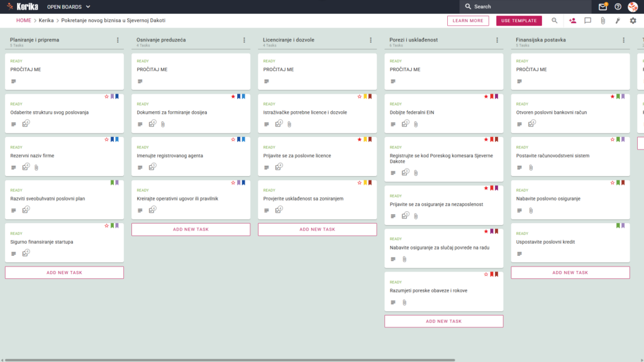
Task: Open the checklist icon on Otvoren poslovni bankovni račun
Action: pyautogui.click(x=532, y=124)
